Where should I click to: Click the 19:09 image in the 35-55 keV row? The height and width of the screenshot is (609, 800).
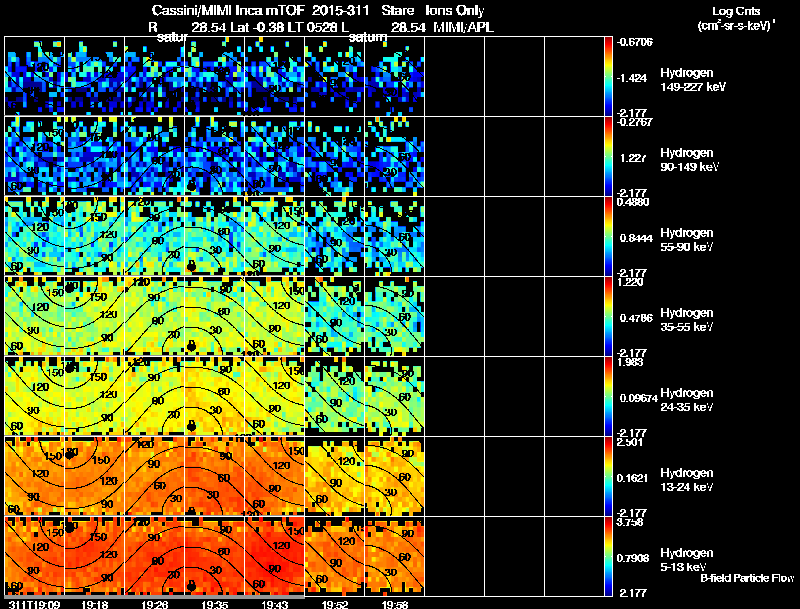(x=35, y=316)
